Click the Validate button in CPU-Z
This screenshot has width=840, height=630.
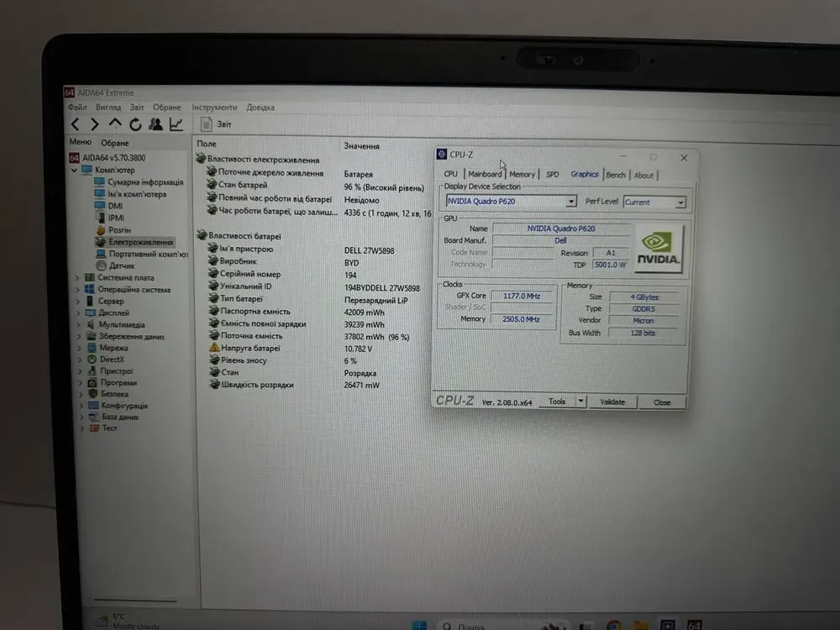(x=612, y=402)
